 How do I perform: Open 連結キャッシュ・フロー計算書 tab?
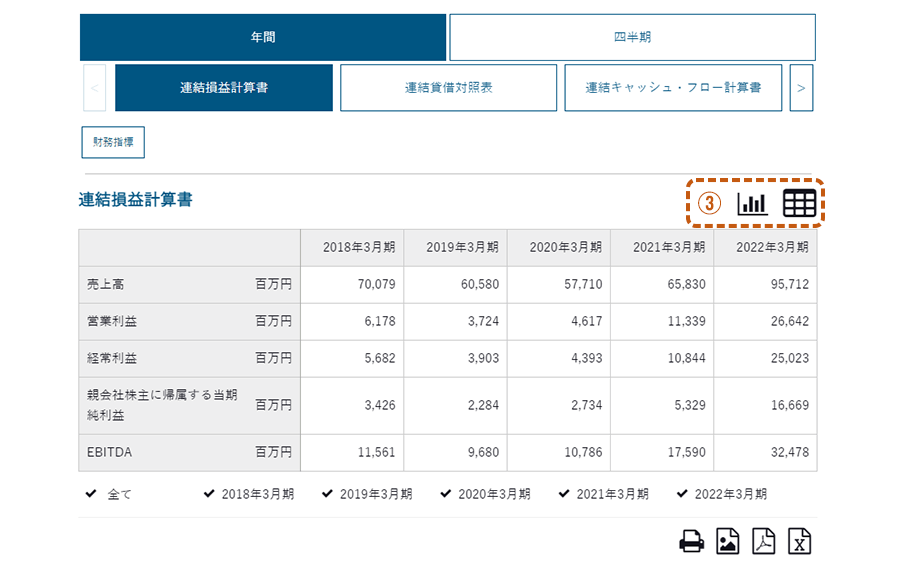point(673,88)
